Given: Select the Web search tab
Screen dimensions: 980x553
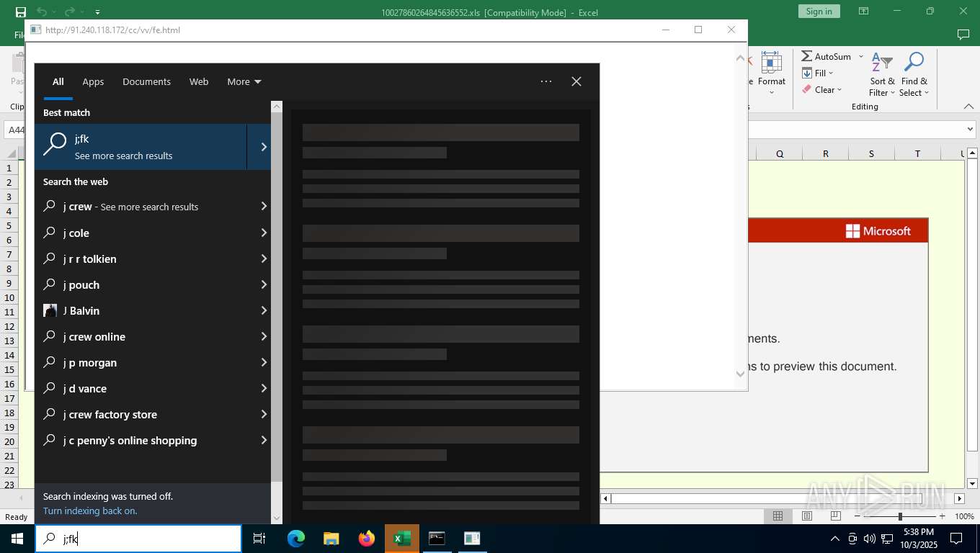Looking at the screenshot, I should coord(199,82).
